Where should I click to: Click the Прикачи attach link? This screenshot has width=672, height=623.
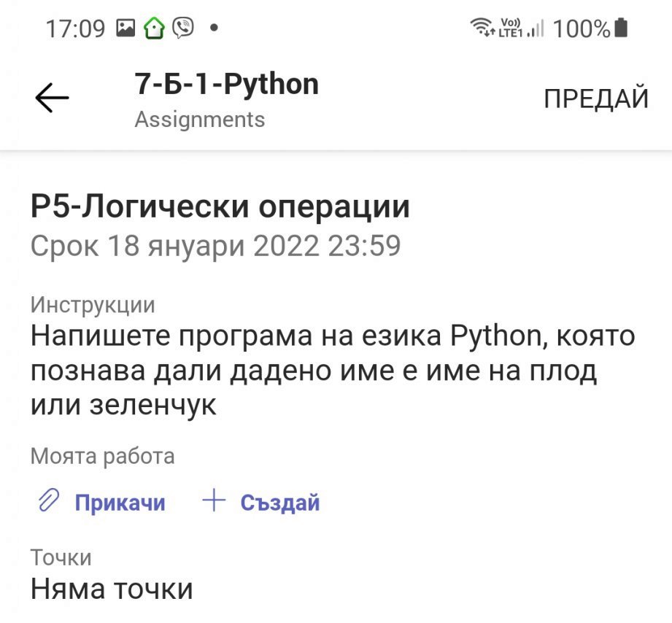point(120,503)
